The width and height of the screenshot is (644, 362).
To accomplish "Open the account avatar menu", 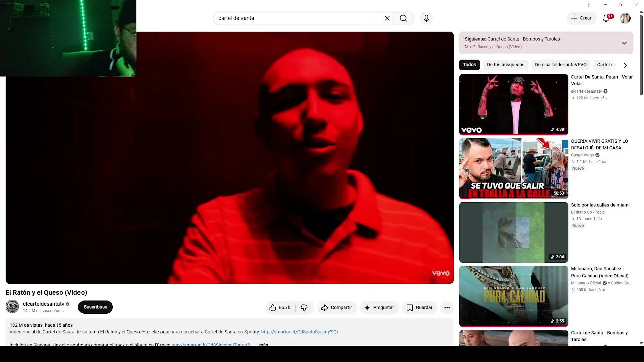I will click(625, 18).
